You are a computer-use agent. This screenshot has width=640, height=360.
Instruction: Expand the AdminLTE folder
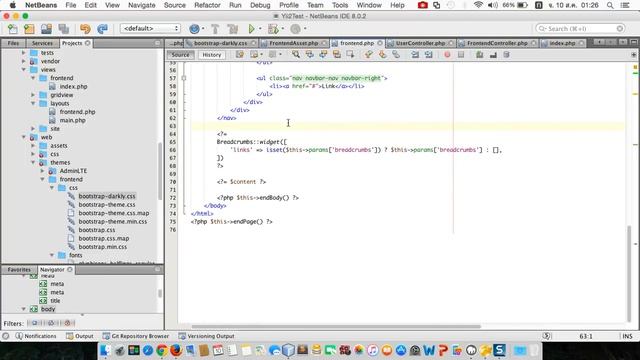pyautogui.click(x=42, y=171)
